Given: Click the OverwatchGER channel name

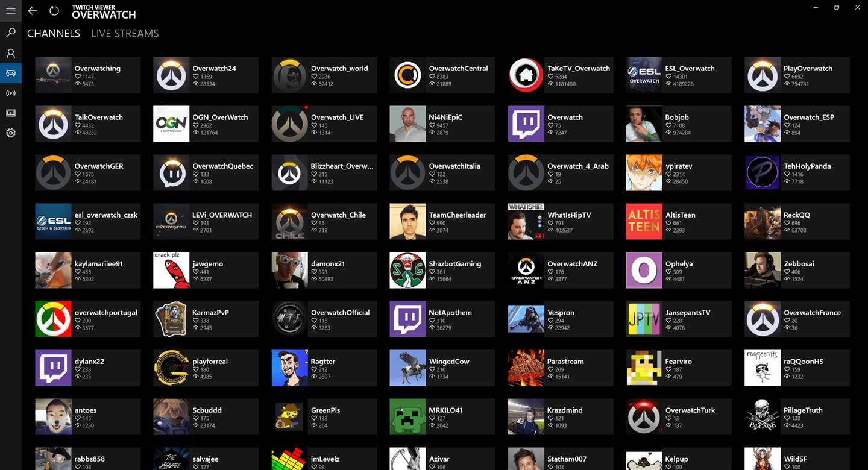Looking at the screenshot, I should (99, 166).
